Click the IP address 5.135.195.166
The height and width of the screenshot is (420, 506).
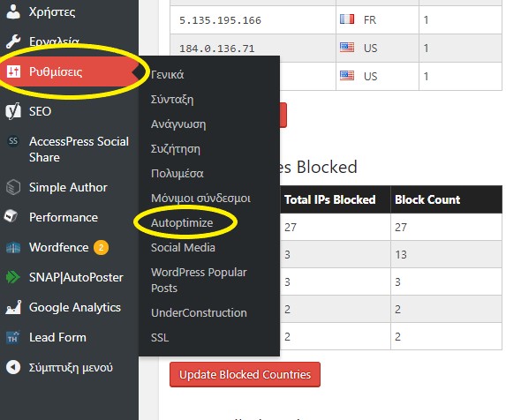(220, 20)
